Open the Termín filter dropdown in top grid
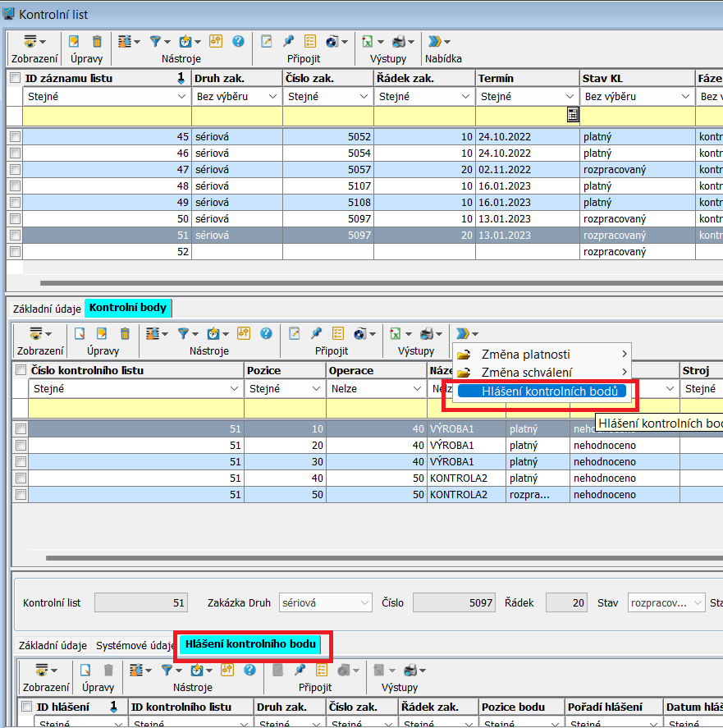The height and width of the screenshot is (728, 723). click(570, 97)
